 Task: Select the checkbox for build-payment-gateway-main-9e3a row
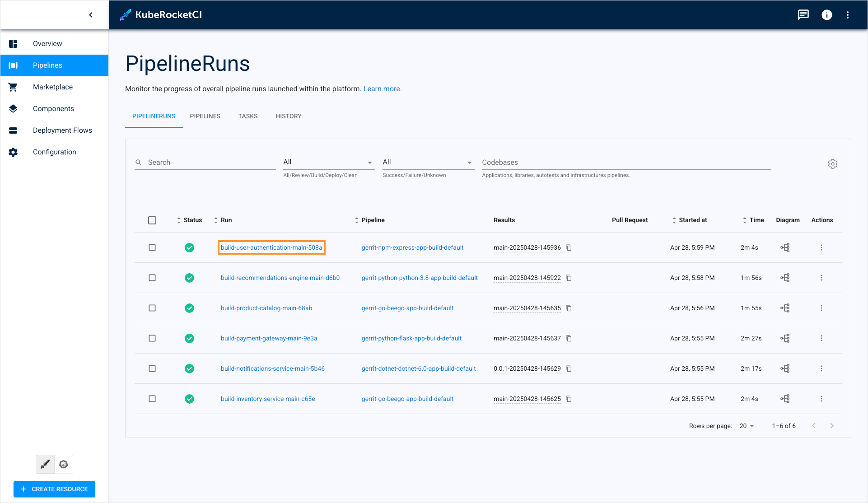click(152, 338)
